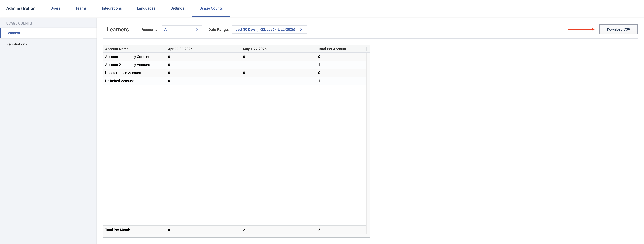Select Learners in the sidebar
Viewport: 644px width, 244px height.
[48, 33]
